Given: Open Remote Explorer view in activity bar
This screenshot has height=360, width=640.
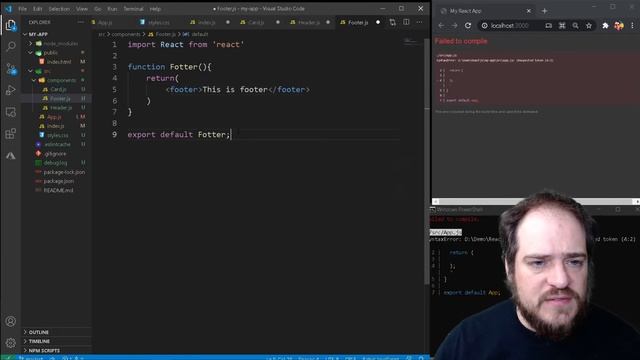Looking at the screenshot, I should click(x=11, y=112).
